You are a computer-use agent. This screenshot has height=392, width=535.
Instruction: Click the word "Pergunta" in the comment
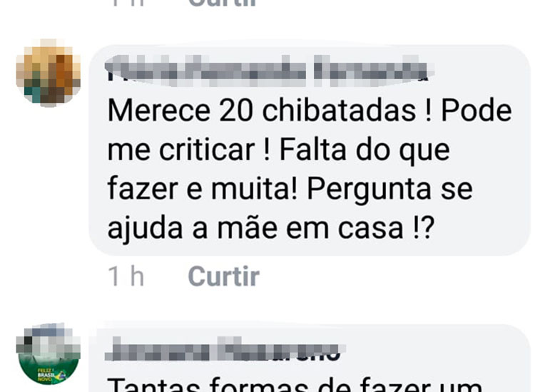coord(369,190)
